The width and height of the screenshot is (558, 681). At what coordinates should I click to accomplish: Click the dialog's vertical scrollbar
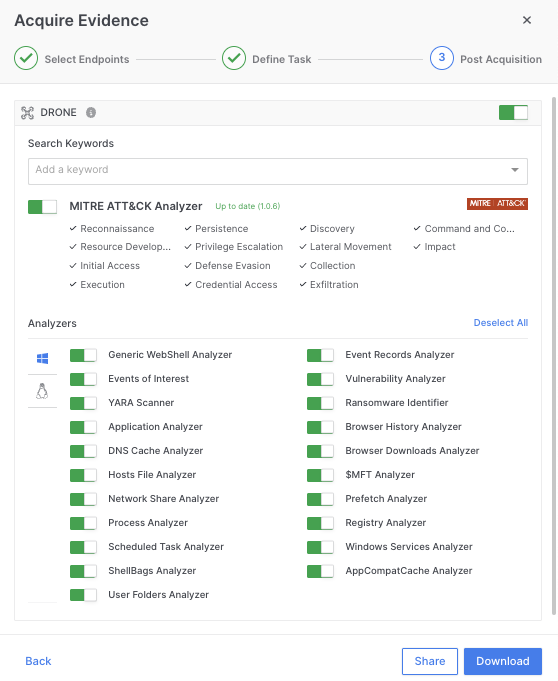(x=554, y=356)
